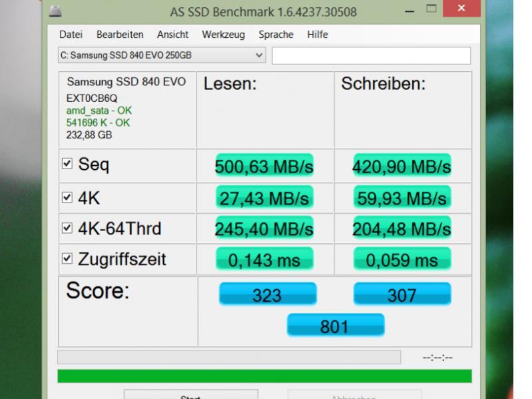The height and width of the screenshot is (399, 532).
Task: Click the Seq read result 500,63 MB/s
Action: tap(264, 166)
